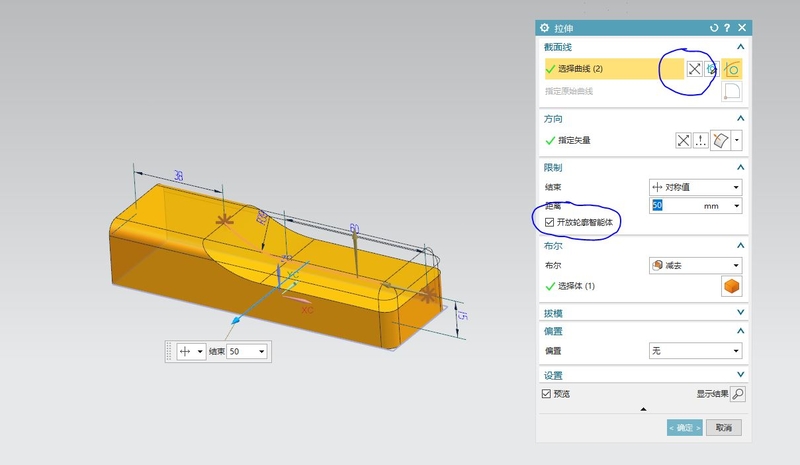
Task: Open the 结束 对称值 dropdown in panel
Action: [x=695, y=187]
